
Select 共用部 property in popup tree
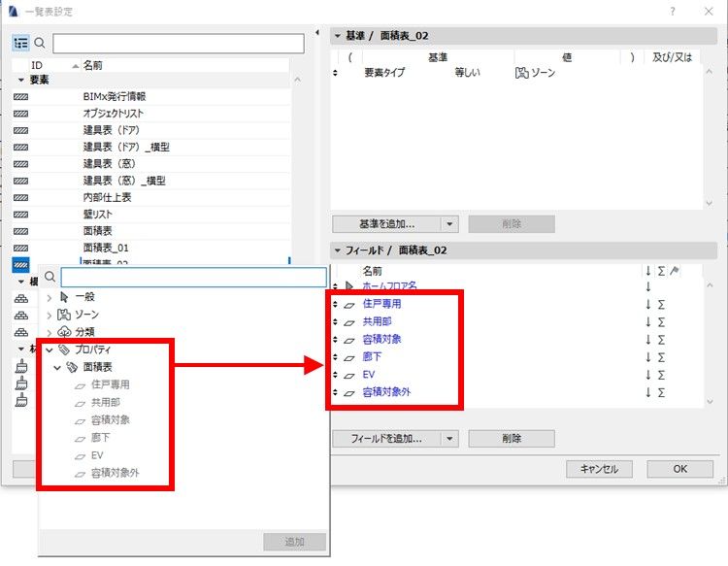106,402
